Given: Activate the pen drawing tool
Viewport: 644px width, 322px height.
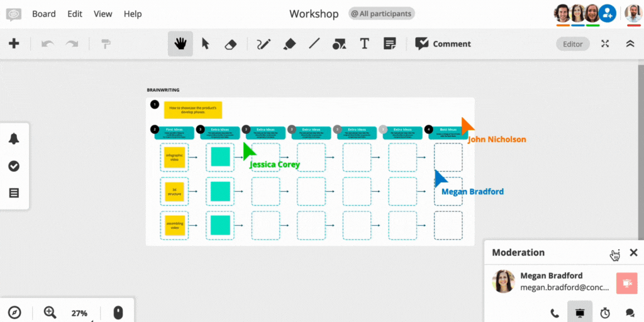Looking at the screenshot, I should pos(264,44).
